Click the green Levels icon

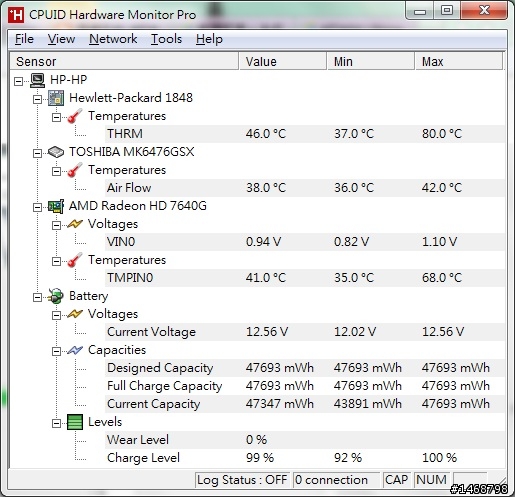[75, 422]
